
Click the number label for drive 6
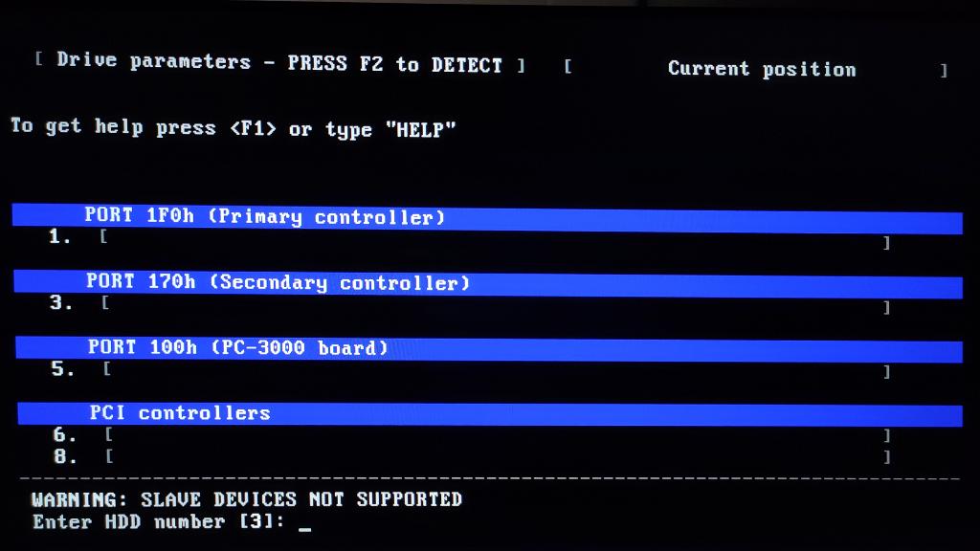point(65,435)
